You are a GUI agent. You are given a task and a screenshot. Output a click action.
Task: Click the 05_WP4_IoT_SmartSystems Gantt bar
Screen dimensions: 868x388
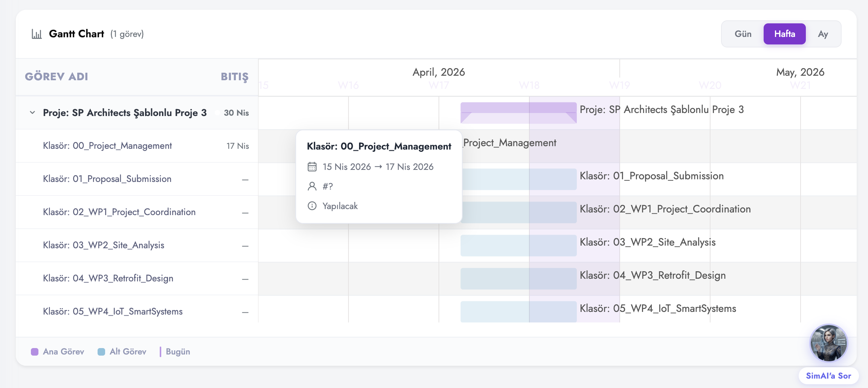point(518,312)
